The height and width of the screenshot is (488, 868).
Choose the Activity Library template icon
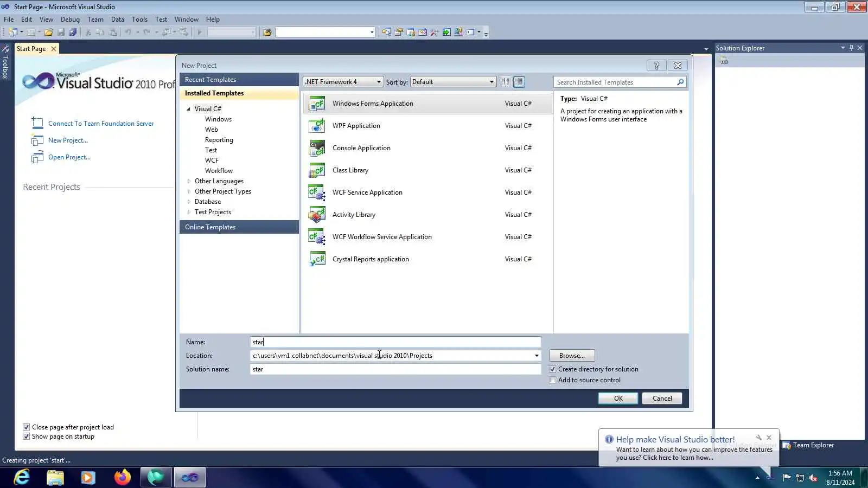pos(317,215)
